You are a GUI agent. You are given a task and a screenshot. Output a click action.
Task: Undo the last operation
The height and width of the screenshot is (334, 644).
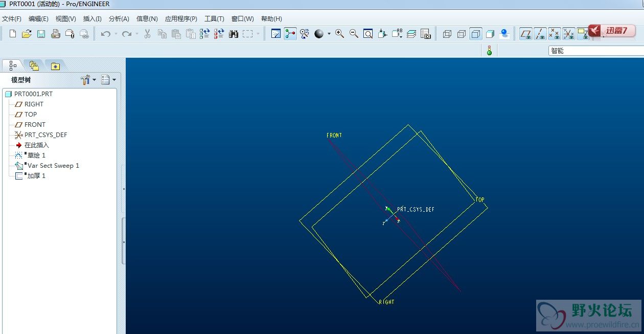pos(106,34)
